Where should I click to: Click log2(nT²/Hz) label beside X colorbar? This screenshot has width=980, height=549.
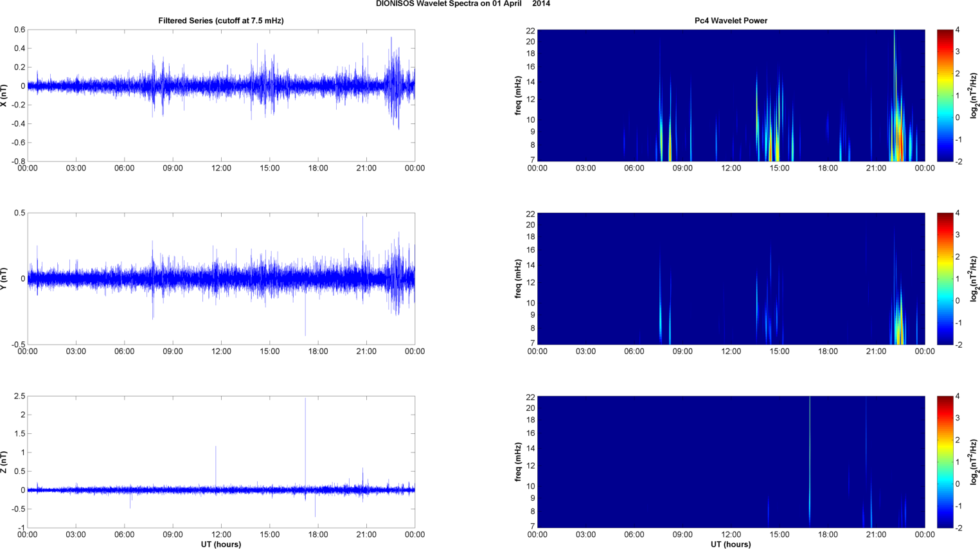pos(974,95)
